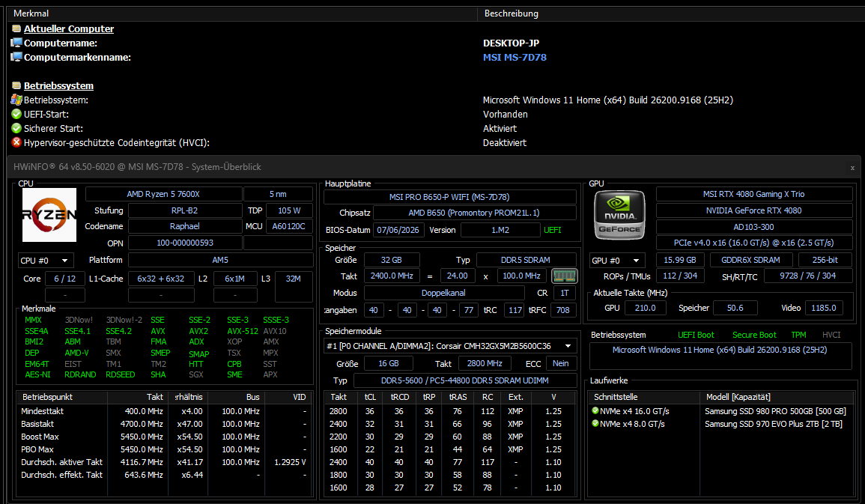This screenshot has height=504, width=865.
Task: Click the Computername monitor icon
Action: [x=16, y=43]
